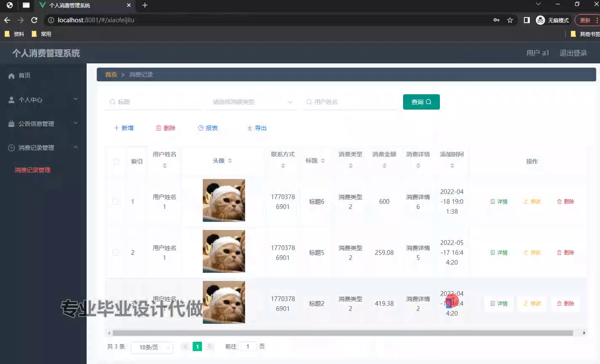Click the 导出 export button
This screenshot has height=364, width=600.
pyautogui.click(x=257, y=128)
